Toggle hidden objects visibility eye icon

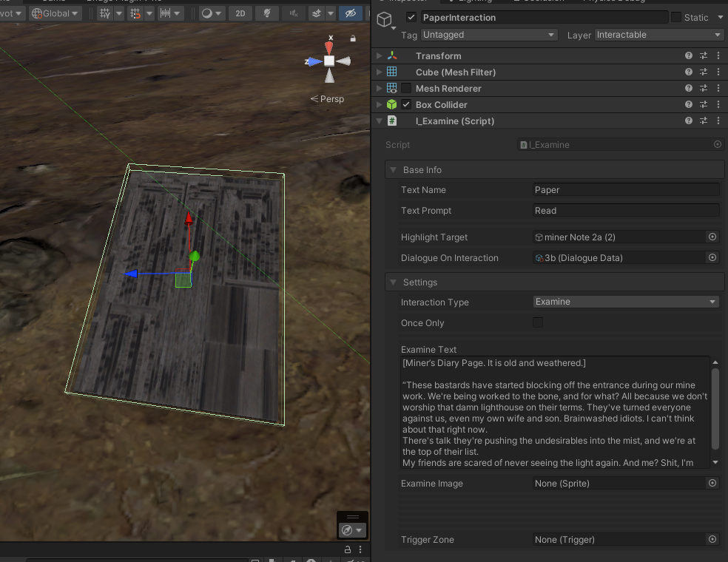[x=351, y=13]
